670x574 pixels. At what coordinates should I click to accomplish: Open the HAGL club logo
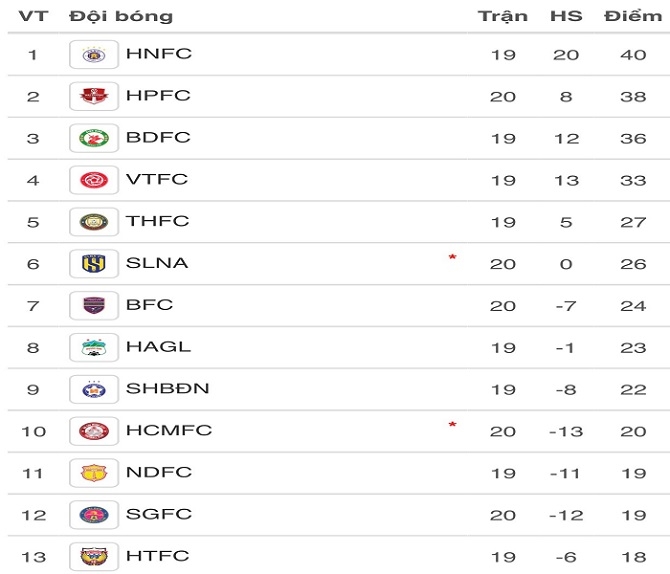[x=94, y=347]
